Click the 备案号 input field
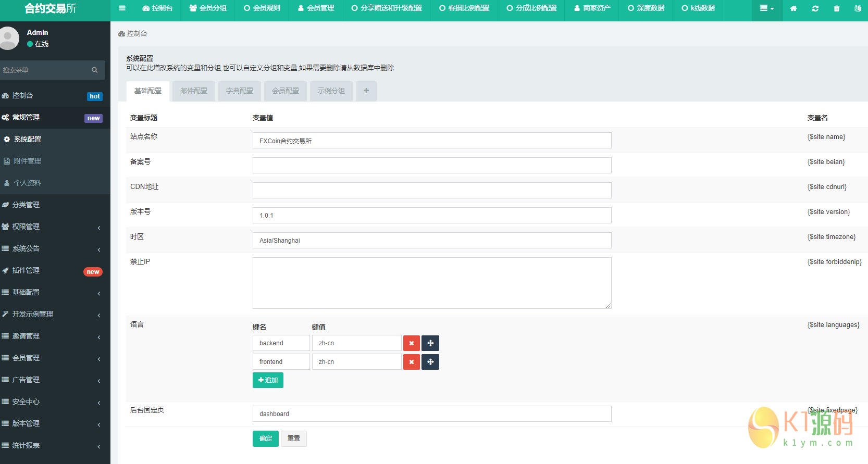Viewport: 868px width, 464px height. [432, 166]
